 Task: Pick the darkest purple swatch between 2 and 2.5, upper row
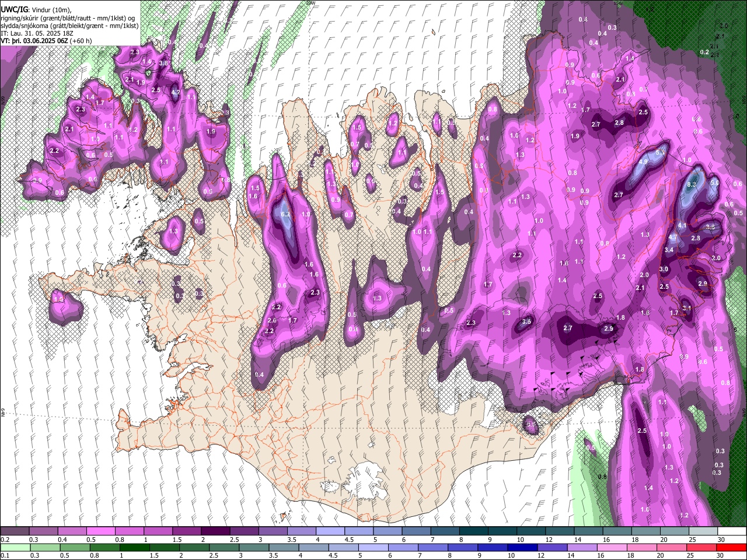215,531
